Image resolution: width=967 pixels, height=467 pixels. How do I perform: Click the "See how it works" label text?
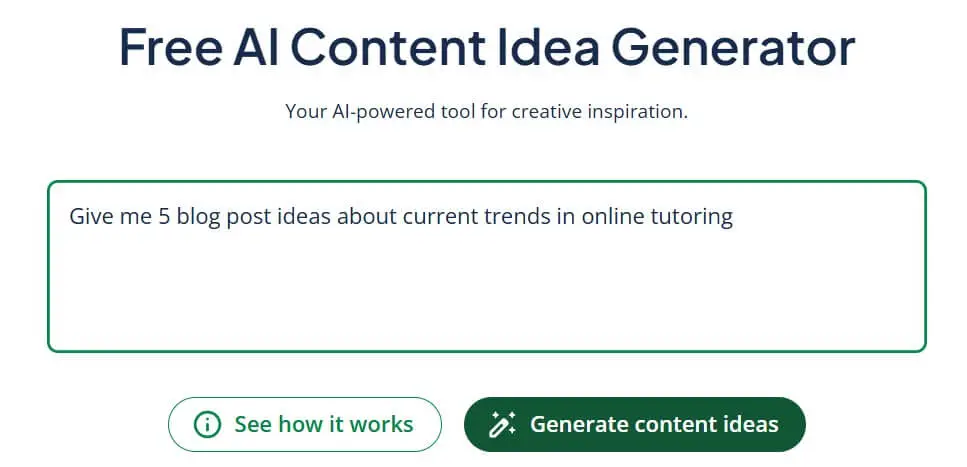324,424
